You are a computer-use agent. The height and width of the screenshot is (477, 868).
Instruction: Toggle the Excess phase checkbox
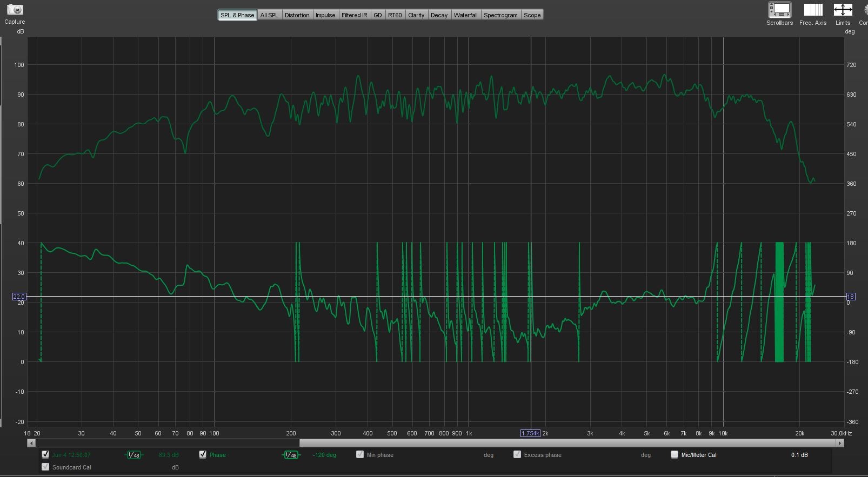click(517, 455)
